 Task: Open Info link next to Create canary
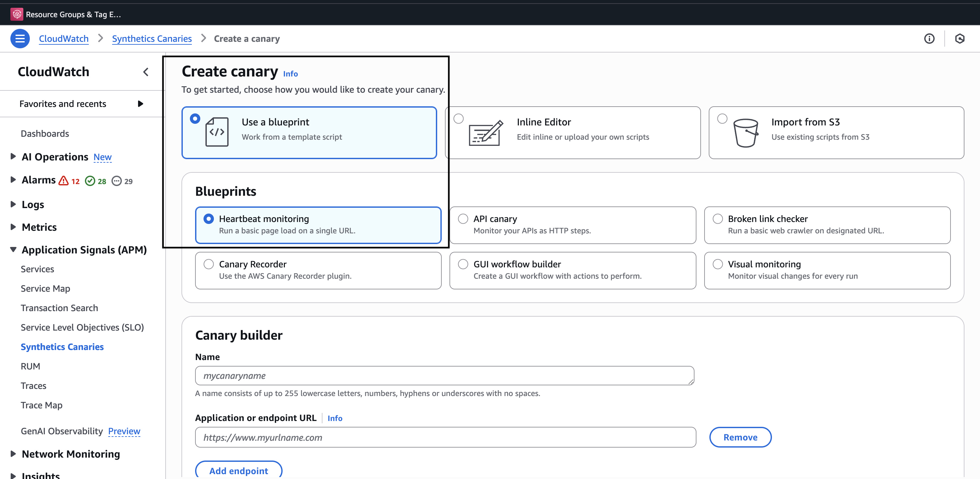(290, 74)
